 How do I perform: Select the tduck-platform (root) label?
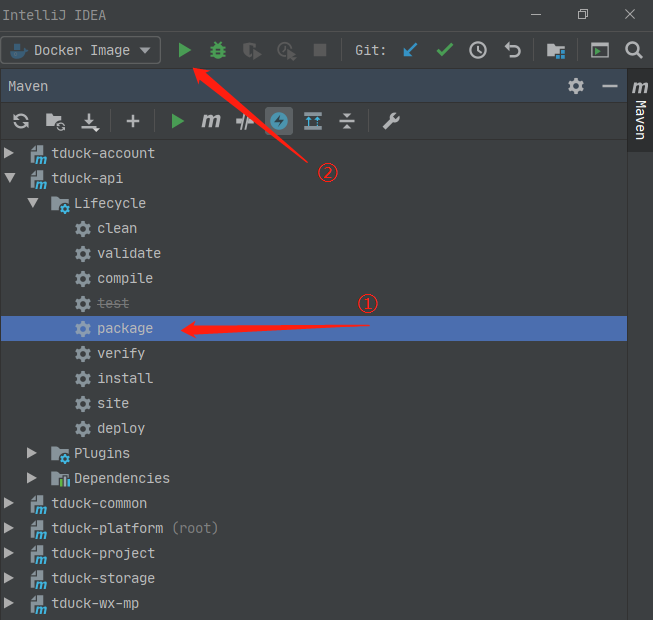[x=135, y=528]
